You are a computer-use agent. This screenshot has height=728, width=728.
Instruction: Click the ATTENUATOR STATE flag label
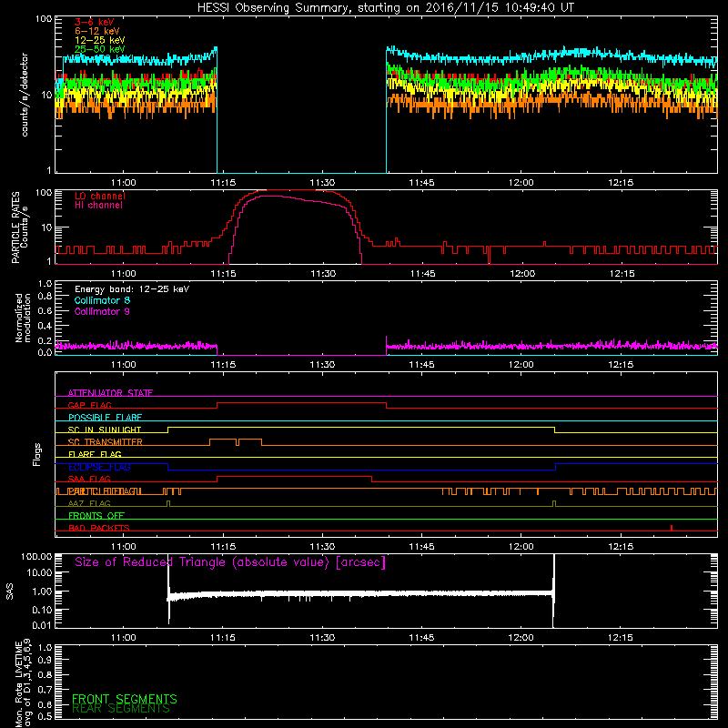tap(110, 393)
